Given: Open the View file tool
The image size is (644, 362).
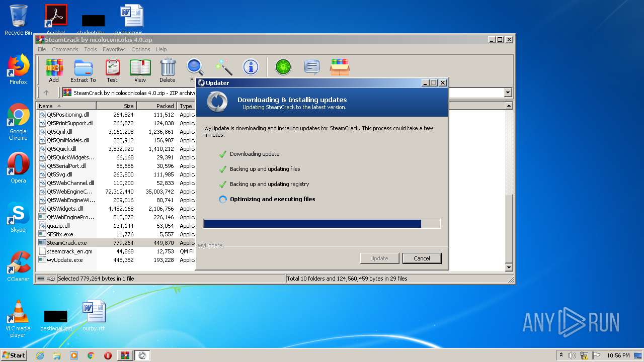Looking at the screenshot, I should point(140,70).
